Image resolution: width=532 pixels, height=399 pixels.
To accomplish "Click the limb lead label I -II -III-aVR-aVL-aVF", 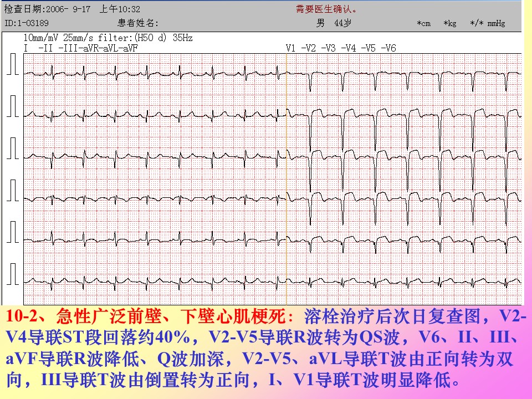I will pos(81,48).
